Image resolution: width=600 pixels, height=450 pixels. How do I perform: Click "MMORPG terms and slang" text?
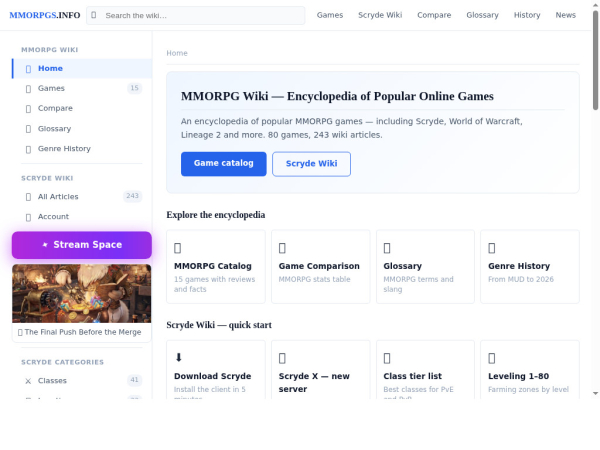[419, 284]
